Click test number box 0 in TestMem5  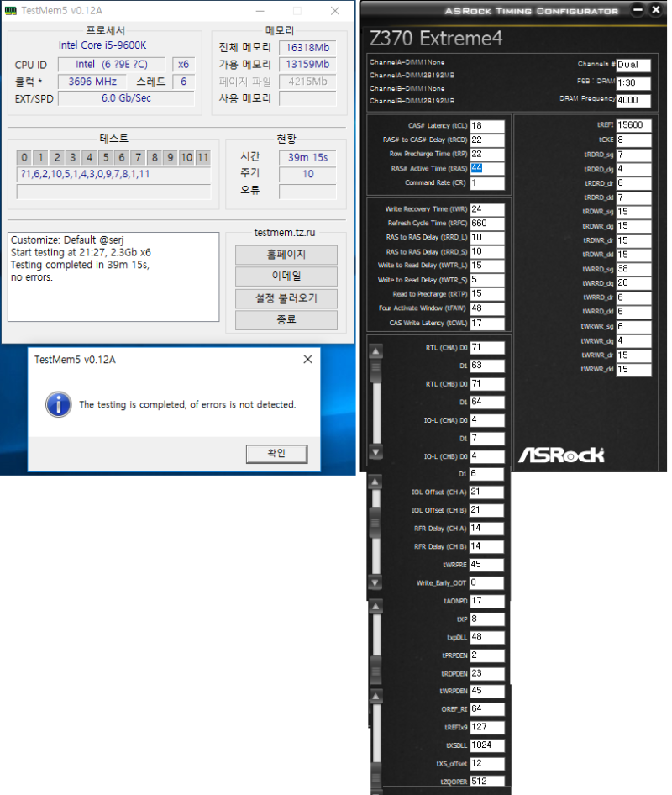[x=24, y=158]
